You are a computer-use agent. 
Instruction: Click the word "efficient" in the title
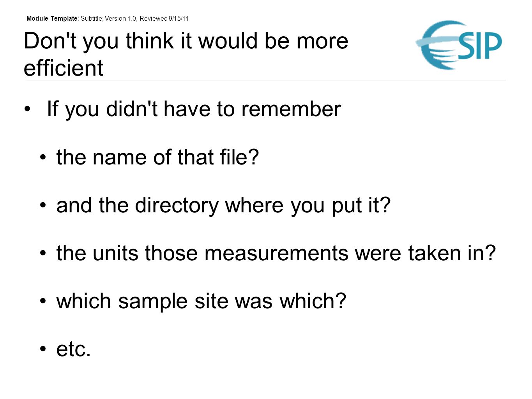[64, 68]
